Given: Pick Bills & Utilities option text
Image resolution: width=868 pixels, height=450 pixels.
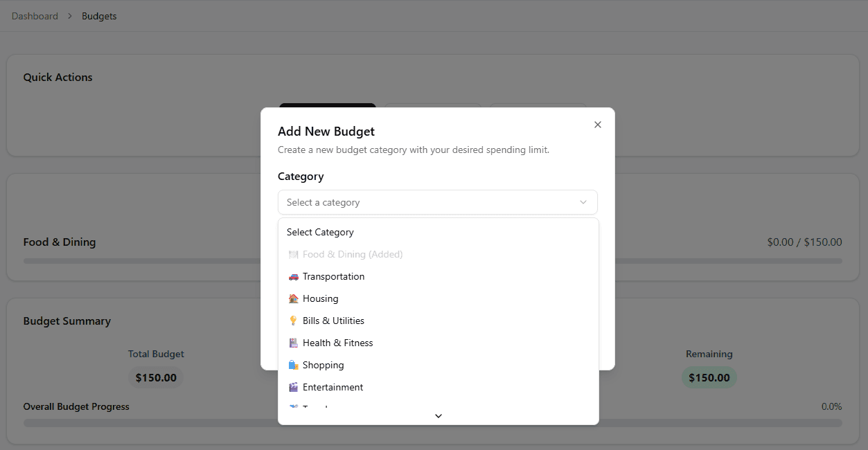Looking at the screenshot, I should pyautogui.click(x=333, y=321).
